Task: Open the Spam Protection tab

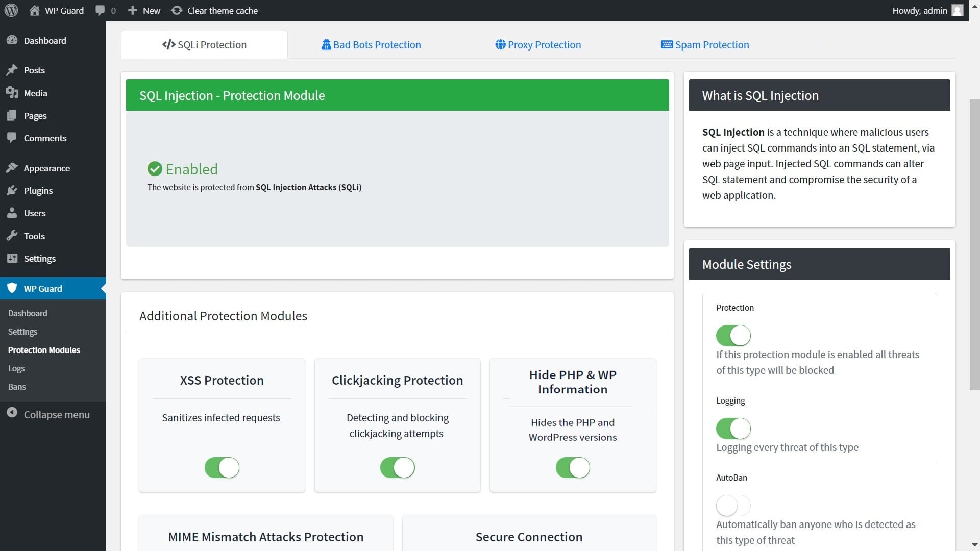Action: point(705,45)
